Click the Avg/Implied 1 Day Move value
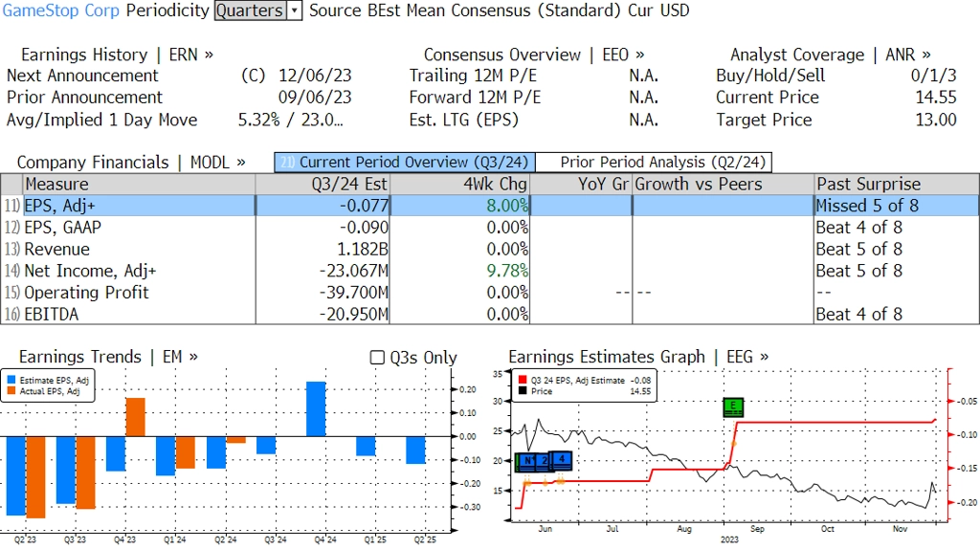The height and width of the screenshot is (549, 980). click(291, 120)
